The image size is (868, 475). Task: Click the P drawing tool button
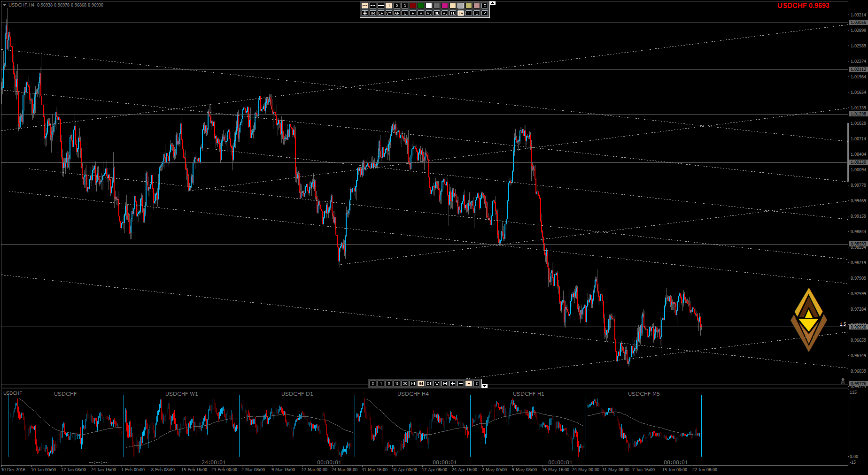point(485,13)
